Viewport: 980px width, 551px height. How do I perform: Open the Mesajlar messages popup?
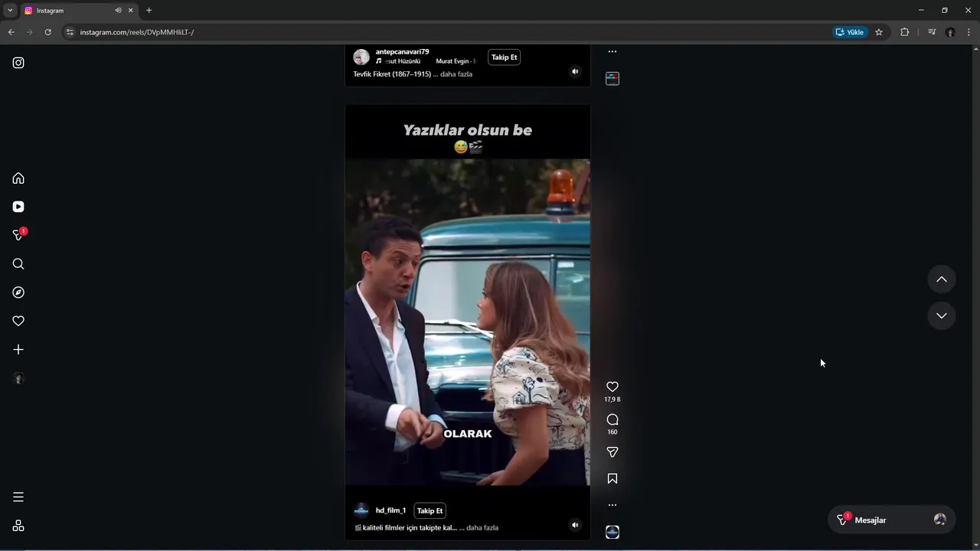(x=891, y=520)
